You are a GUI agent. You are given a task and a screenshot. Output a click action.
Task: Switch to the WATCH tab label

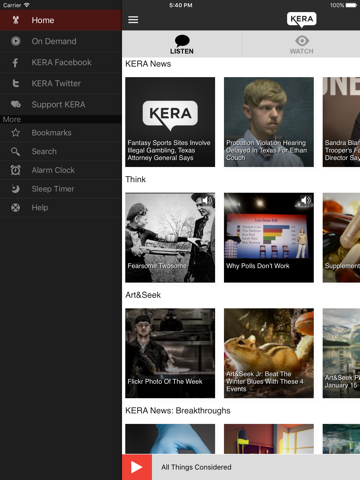(x=302, y=51)
